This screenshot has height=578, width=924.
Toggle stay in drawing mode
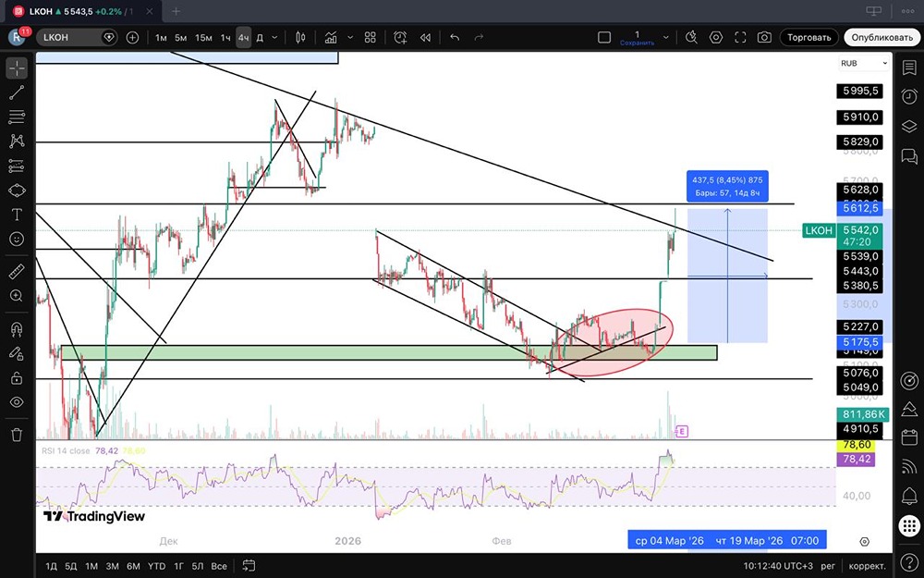click(17, 353)
